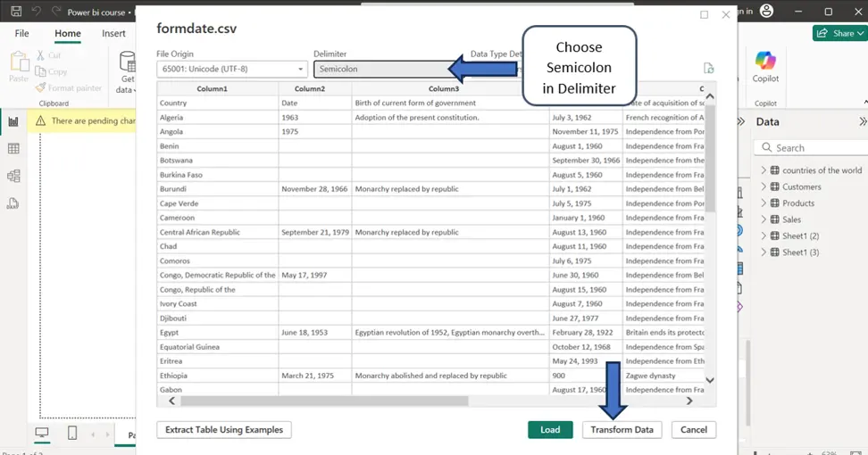The width and height of the screenshot is (868, 455).
Task: Expand the Products table
Action: (x=764, y=203)
